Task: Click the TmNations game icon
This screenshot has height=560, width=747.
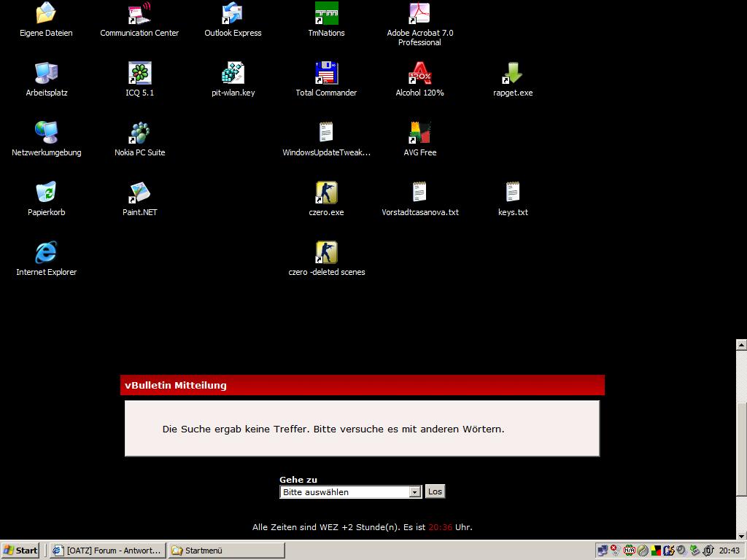Action: (x=326, y=14)
